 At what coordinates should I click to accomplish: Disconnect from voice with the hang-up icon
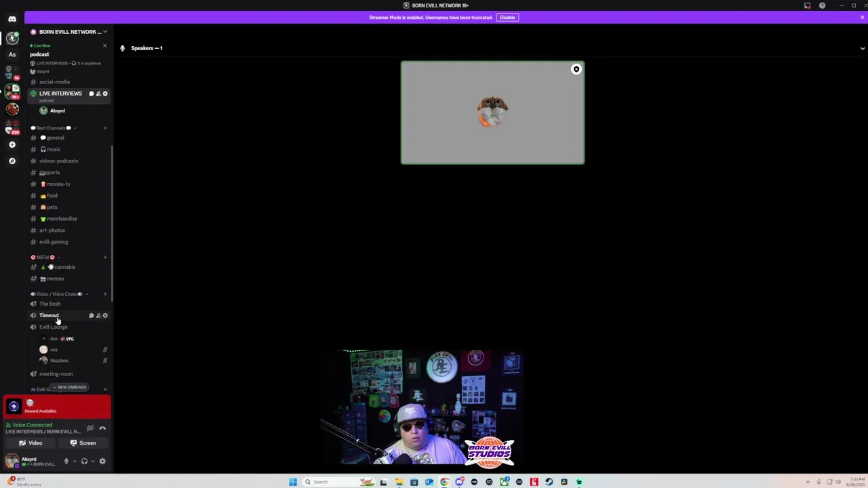pos(102,428)
